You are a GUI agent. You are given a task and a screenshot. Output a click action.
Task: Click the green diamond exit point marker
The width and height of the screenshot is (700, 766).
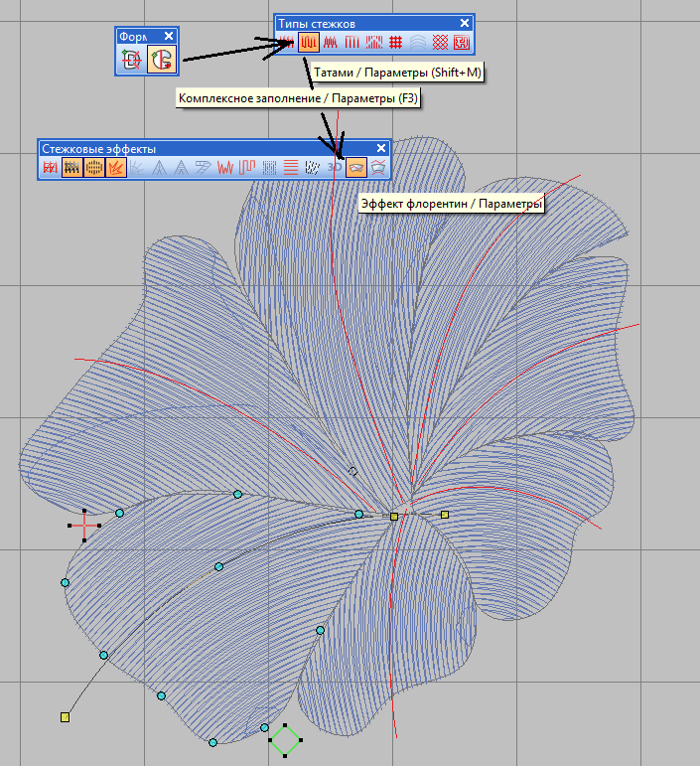click(x=285, y=739)
